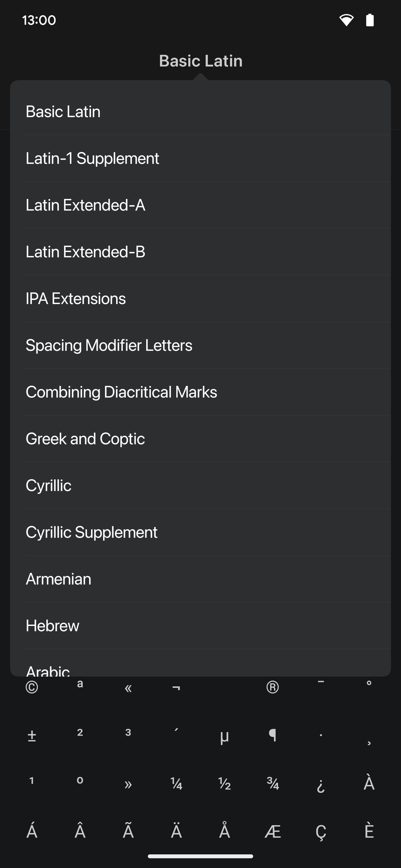The height and width of the screenshot is (868, 401).
Task: Select the plus-minus sign character
Action: (32, 736)
